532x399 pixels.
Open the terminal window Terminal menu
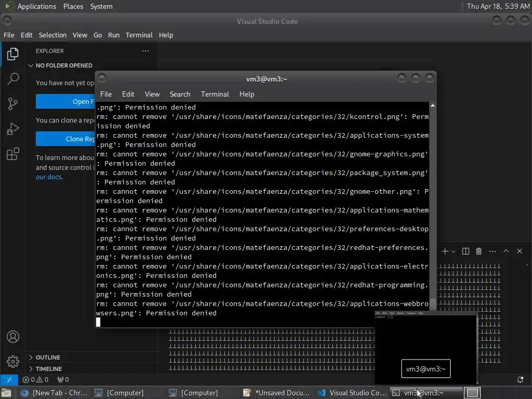point(215,95)
